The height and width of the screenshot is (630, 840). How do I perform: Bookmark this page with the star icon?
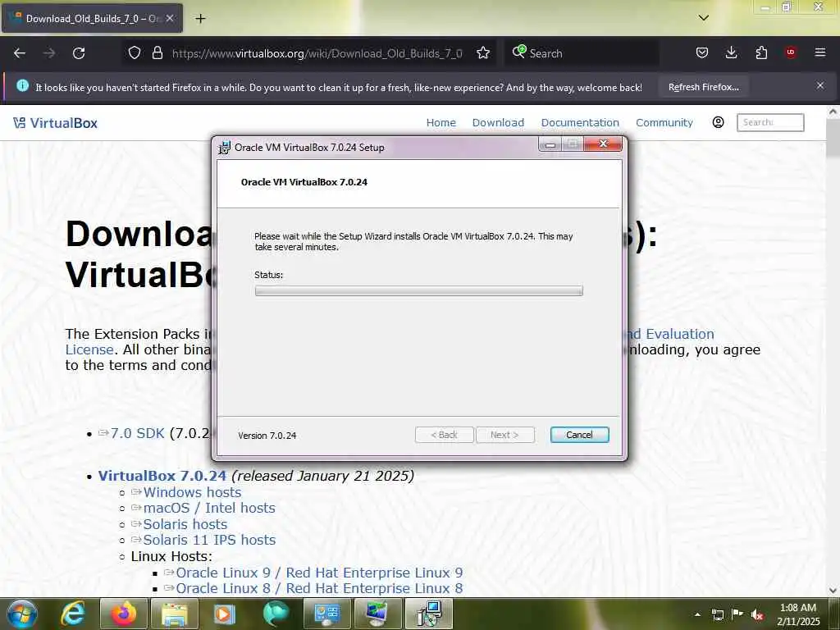pyautogui.click(x=483, y=53)
